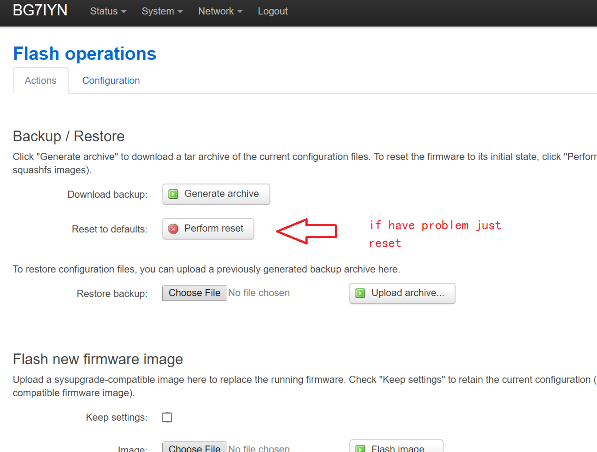This screenshot has width=597, height=452.
Task: Click the Flash operations page heading
Action: coord(85,54)
